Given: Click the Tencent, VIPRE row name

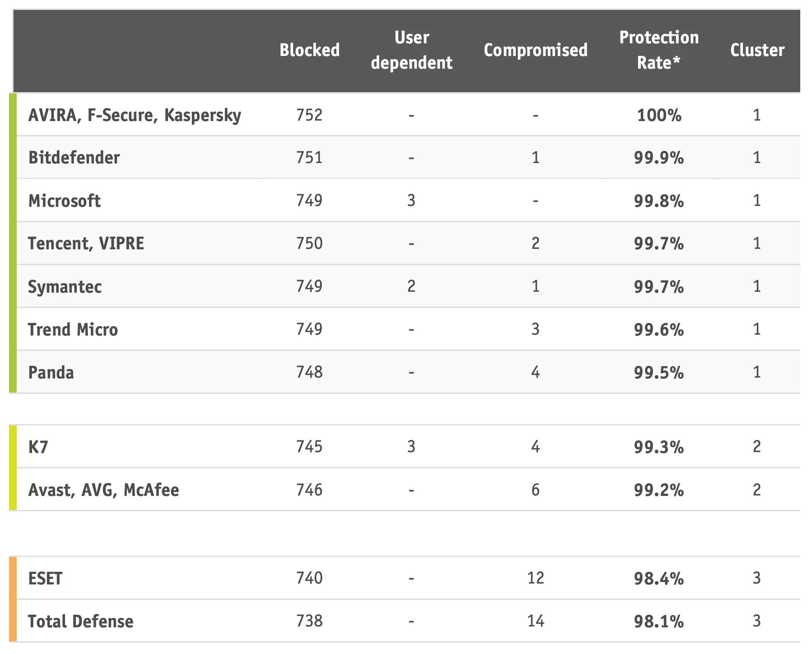Looking at the screenshot, I should [x=86, y=243].
